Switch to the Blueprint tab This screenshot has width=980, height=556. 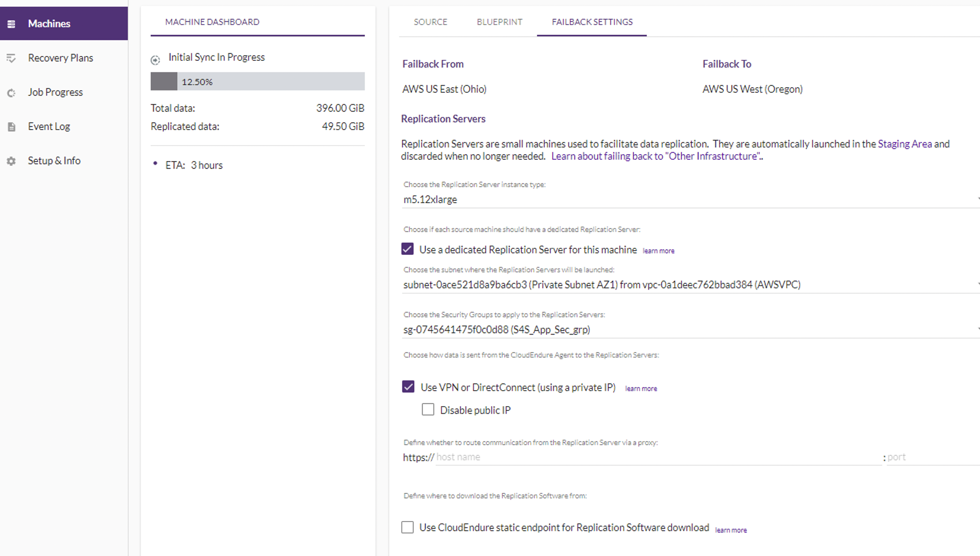point(499,22)
